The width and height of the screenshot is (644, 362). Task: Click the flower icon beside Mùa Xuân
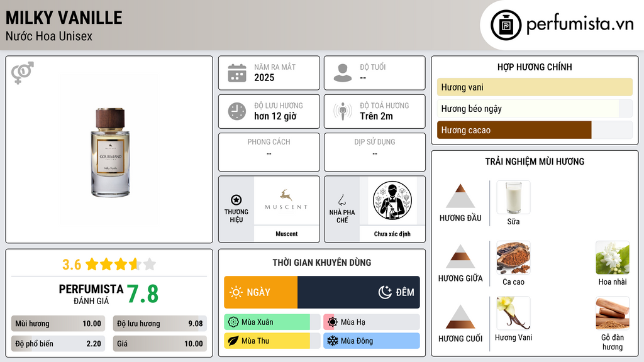[233, 322]
